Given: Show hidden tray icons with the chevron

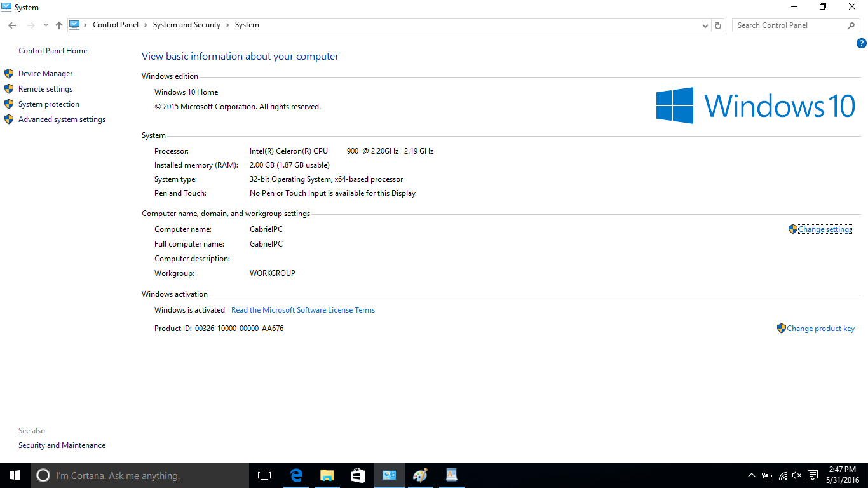Looking at the screenshot, I should (752, 475).
